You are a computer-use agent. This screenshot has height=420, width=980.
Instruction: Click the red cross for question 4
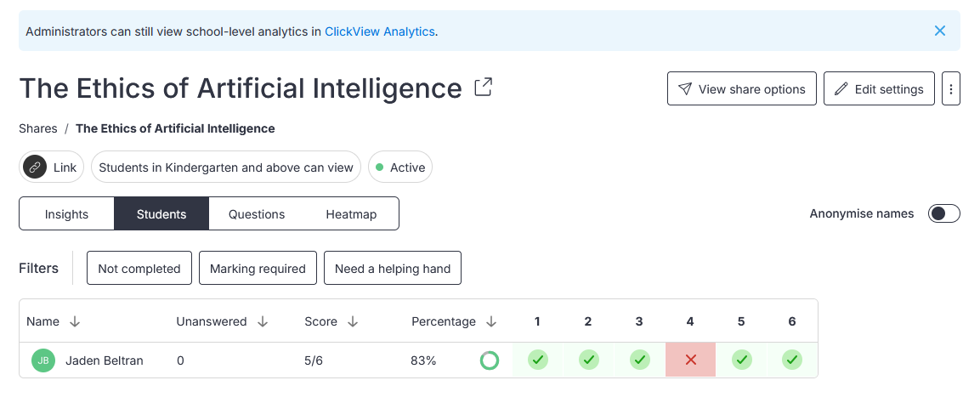coord(691,360)
